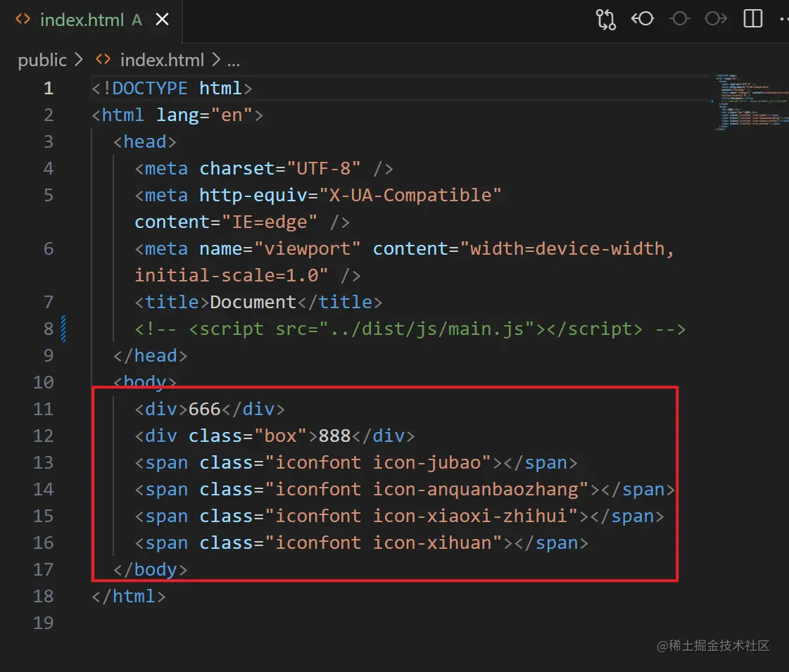Click the closing html tag

point(128,596)
